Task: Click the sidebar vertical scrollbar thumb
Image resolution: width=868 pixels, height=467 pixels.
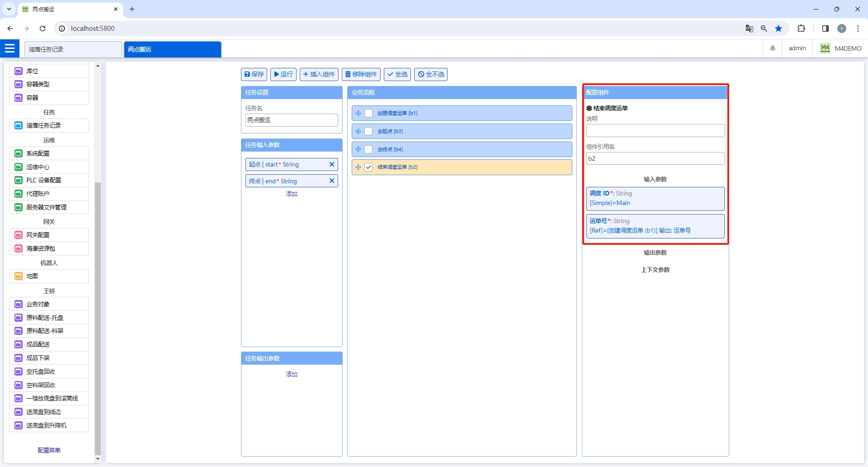Action: pyautogui.click(x=98, y=319)
